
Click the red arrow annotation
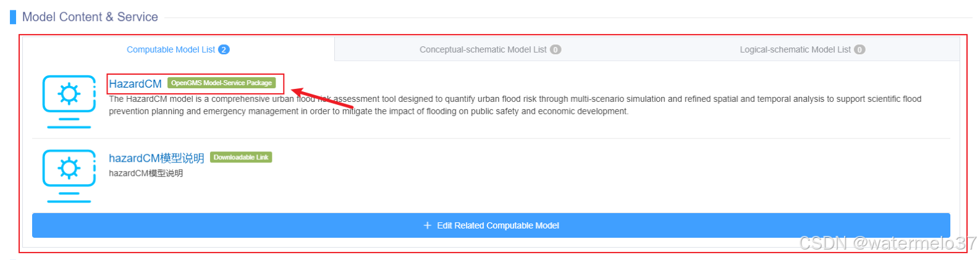click(x=321, y=99)
